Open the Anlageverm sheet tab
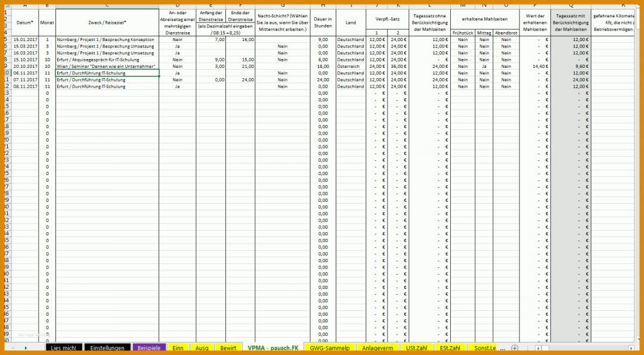This screenshot has width=644, height=355. click(x=377, y=348)
